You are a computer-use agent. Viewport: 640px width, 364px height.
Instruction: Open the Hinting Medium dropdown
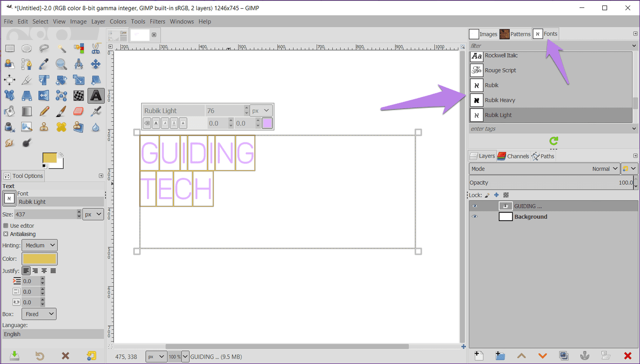[x=40, y=245]
